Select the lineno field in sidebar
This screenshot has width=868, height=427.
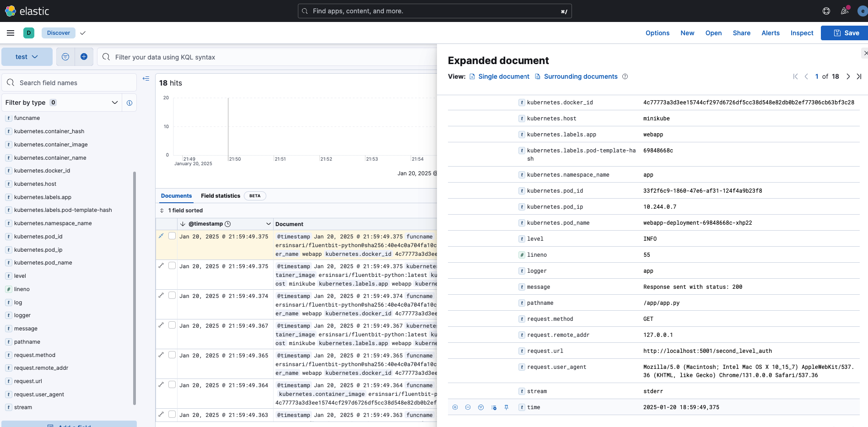tap(22, 289)
